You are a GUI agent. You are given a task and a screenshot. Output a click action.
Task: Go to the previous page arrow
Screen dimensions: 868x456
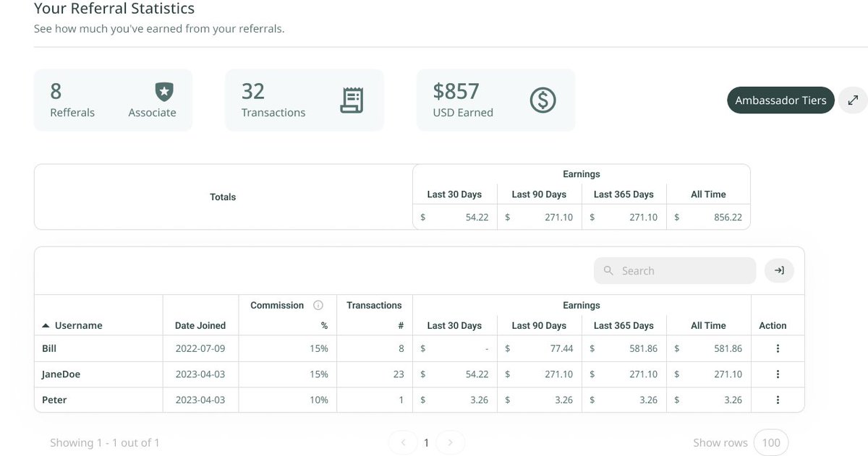(403, 442)
